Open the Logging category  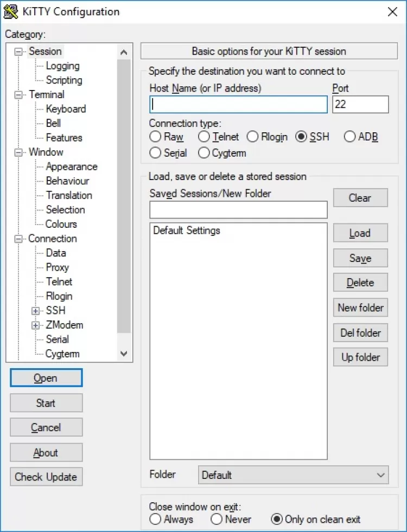62,66
